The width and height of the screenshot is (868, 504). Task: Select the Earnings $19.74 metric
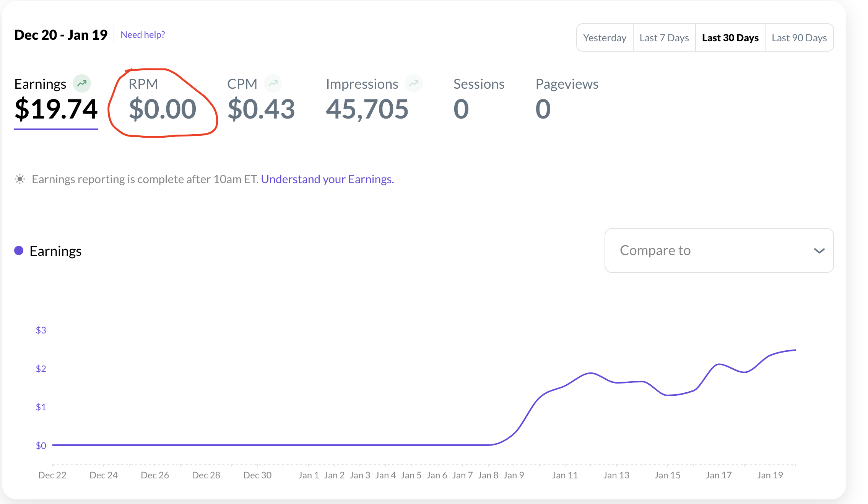tap(56, 108)
